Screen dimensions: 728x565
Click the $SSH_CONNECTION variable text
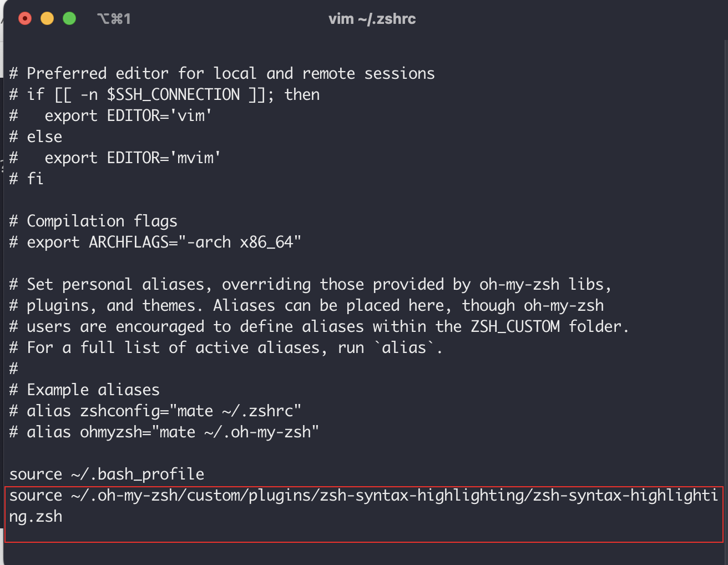[x=173, y=95]
